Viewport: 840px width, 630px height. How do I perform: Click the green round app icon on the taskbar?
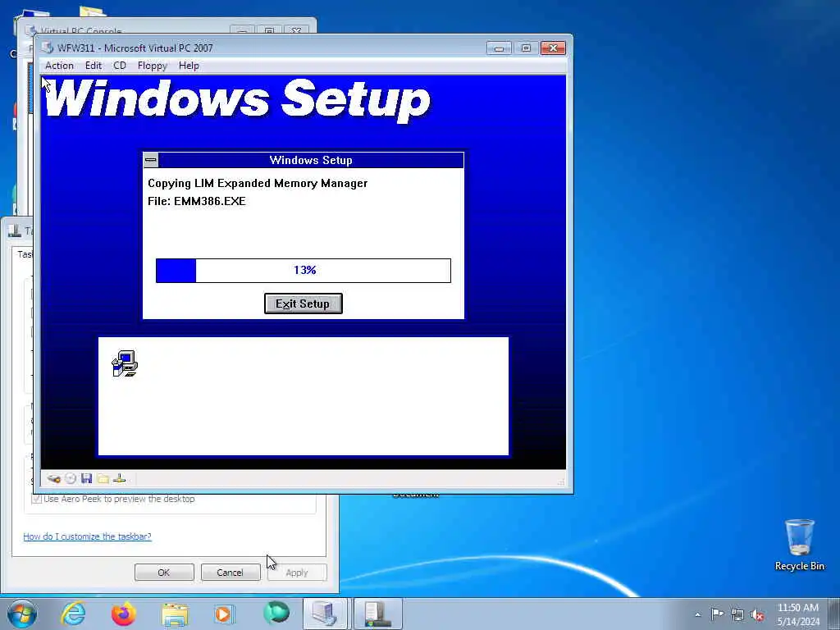click(x=276, y=613)
